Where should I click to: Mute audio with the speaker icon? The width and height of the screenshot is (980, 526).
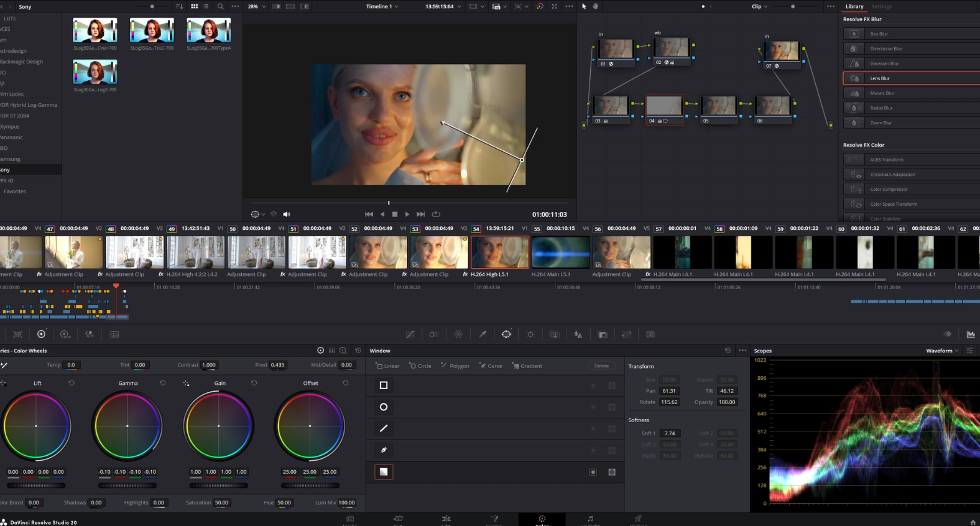287,215
